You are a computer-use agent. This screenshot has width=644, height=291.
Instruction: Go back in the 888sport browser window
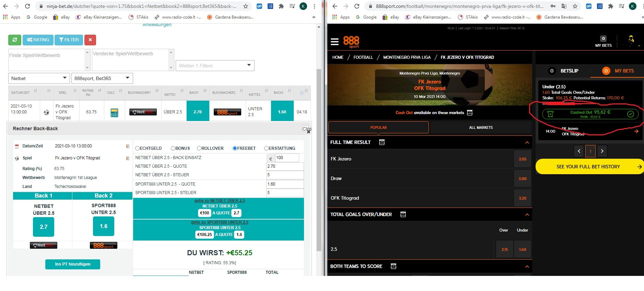pos(335,6)
